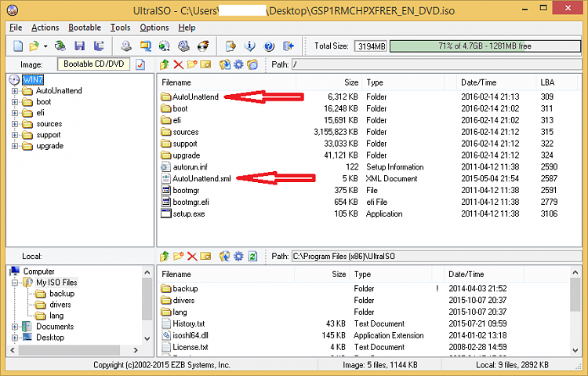Sort image list by Size column header
Screen dimensions: 588x376
pos(329,82)
